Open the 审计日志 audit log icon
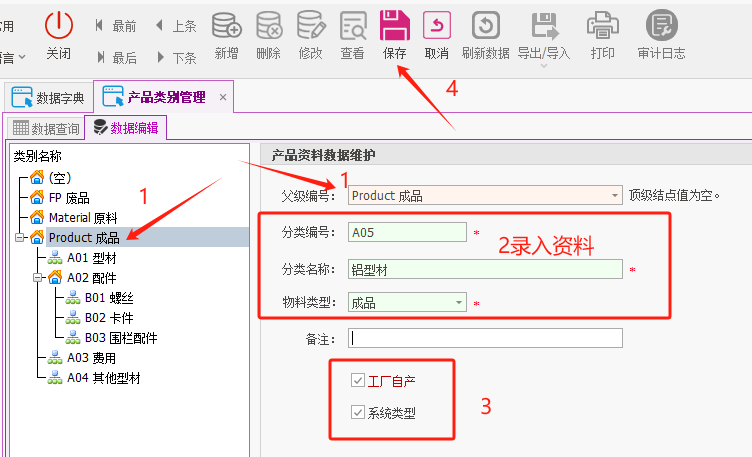Screen dimensions: 752x457 tap(661, 25)
